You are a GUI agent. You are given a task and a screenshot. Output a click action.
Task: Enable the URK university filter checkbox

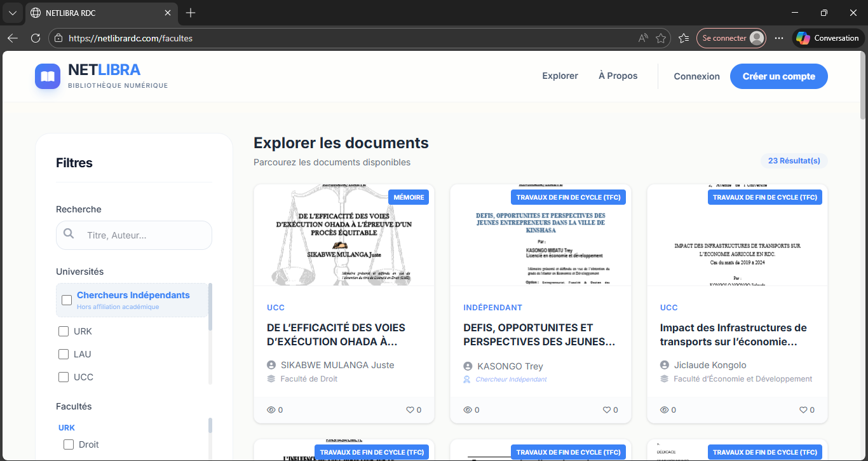pyautogui.click(x=64, y=331)
